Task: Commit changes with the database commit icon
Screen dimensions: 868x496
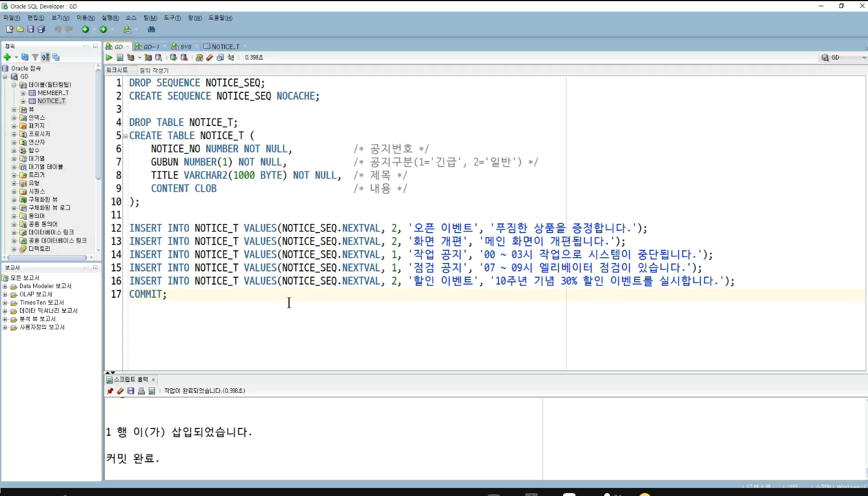Action: pos(173,57)
